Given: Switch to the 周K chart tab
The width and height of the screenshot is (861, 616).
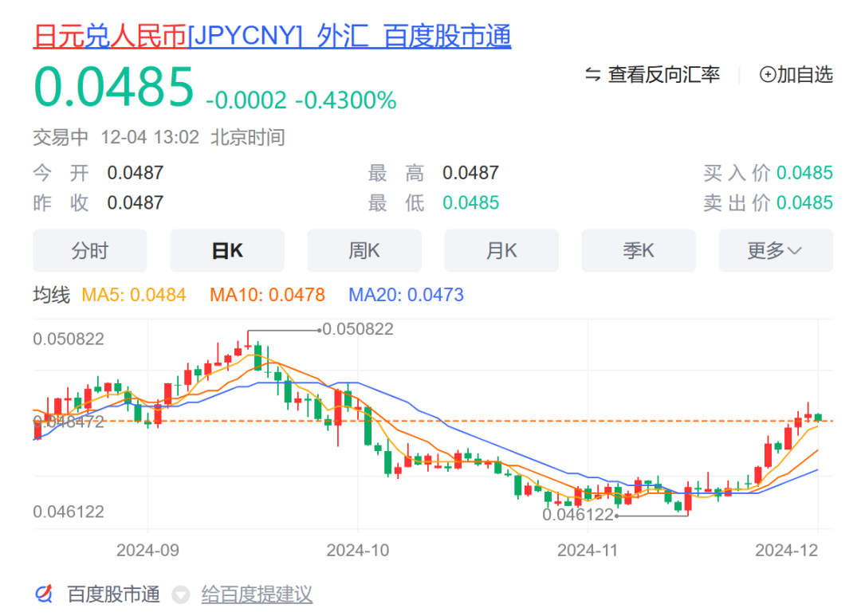Looking at the screenshot, I should click(x=364, y=251).
